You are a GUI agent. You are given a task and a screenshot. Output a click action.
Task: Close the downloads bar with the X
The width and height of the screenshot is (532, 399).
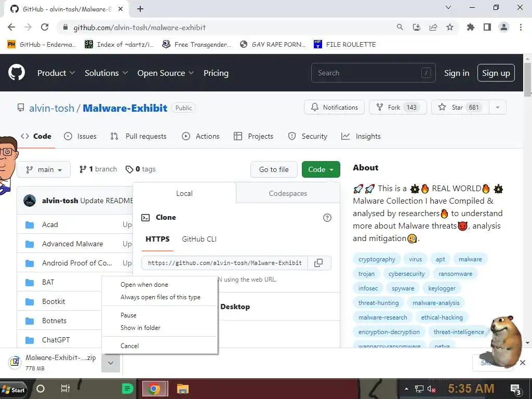523,363
